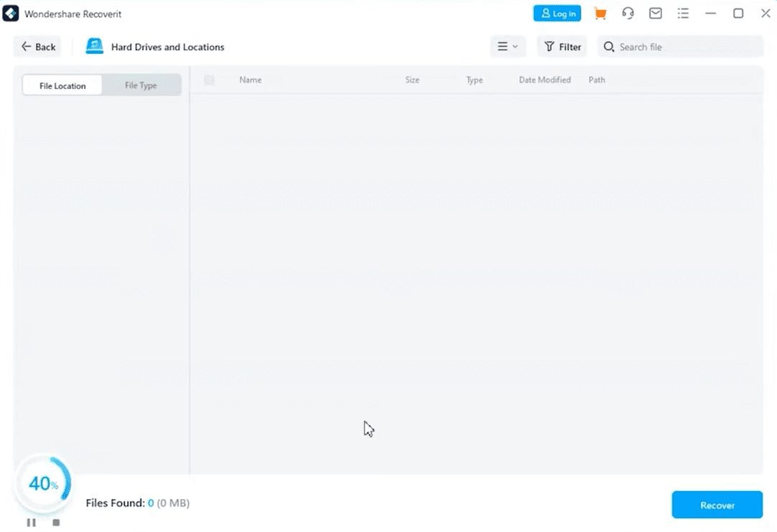Click the Hard Drives and Locations drive icon
The height and width of the screenshot is (532, 777).
coord(95,47)
